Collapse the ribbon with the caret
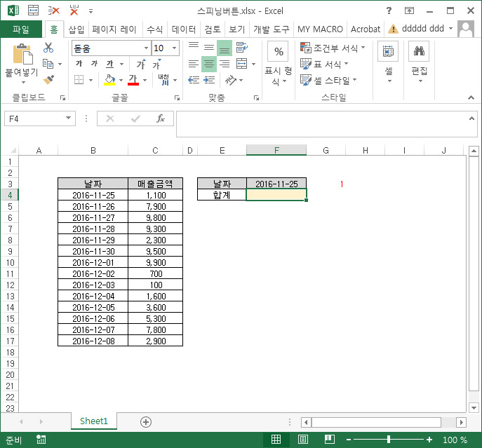 pyautogui.click(x=471, y=97)
